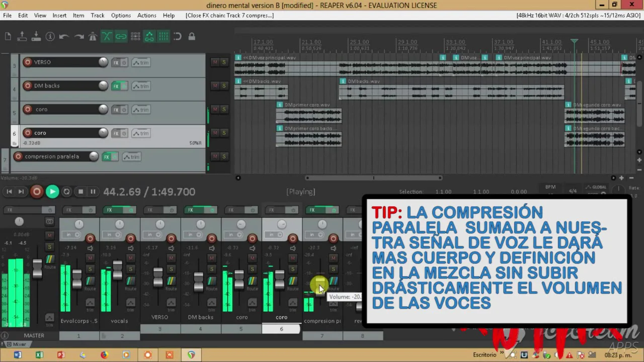The image size is (644, 362).
Task: Click the green Play button
Action: click(x=52, y=192)
